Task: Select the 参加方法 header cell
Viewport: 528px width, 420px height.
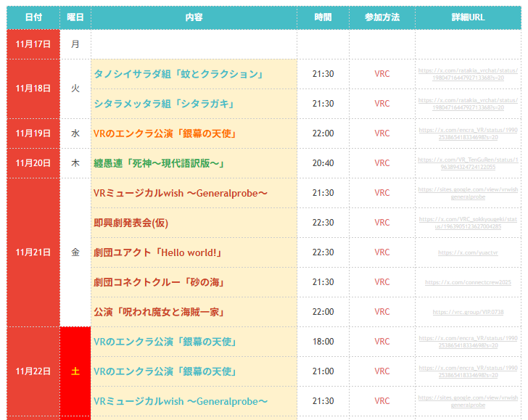Action: (381, 17)
